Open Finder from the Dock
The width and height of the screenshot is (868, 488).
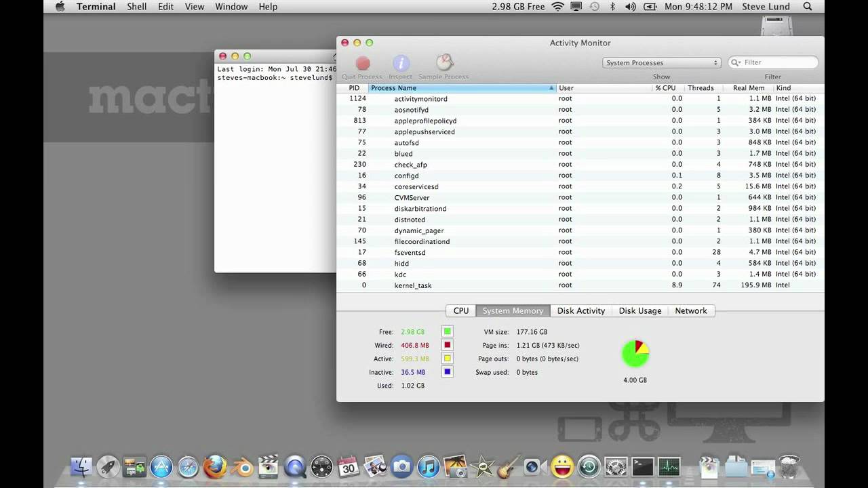(81, 466)
